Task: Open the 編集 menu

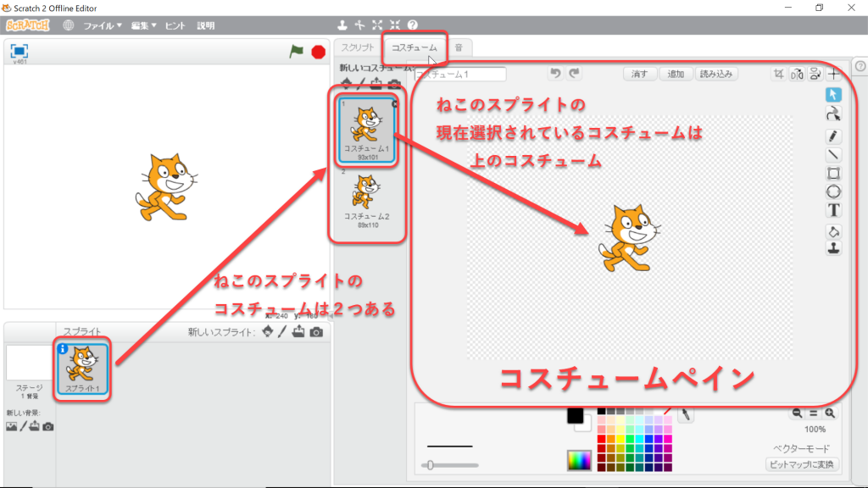Action: point(143,25)
